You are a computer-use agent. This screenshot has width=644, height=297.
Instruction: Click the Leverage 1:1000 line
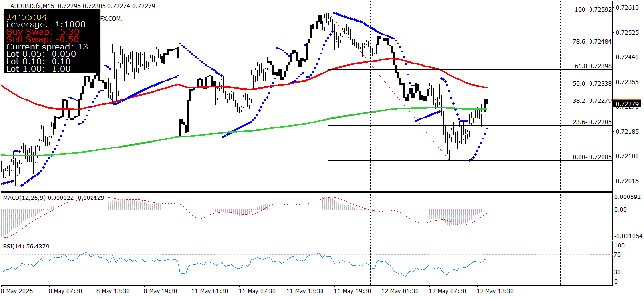pos(46,24)
